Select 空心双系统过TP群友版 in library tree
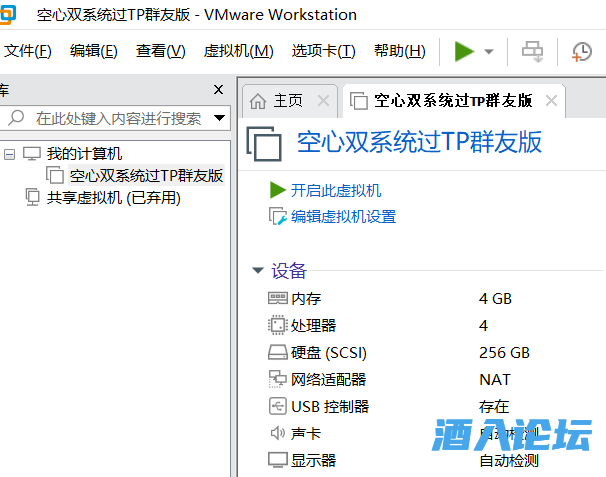 click(146, 175)
